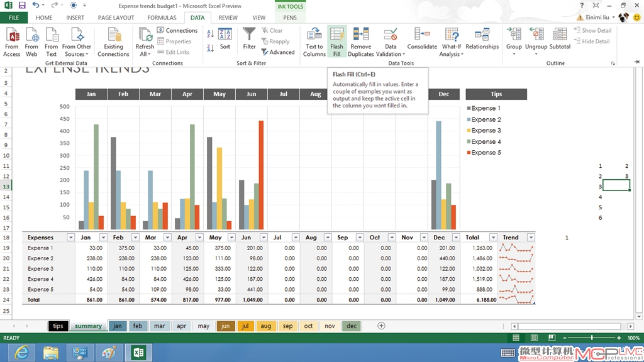
Task: Switch to Page Layout view in status bar
Action: click(534, 337)
